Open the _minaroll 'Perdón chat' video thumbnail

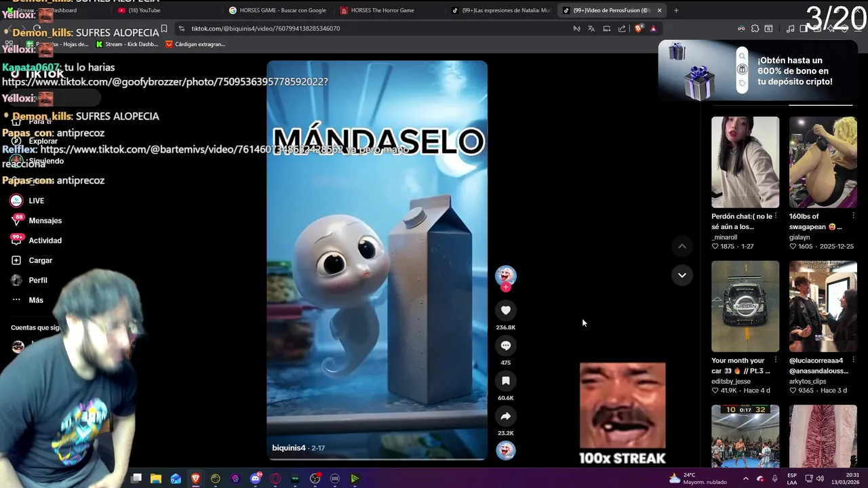[745, 162]
